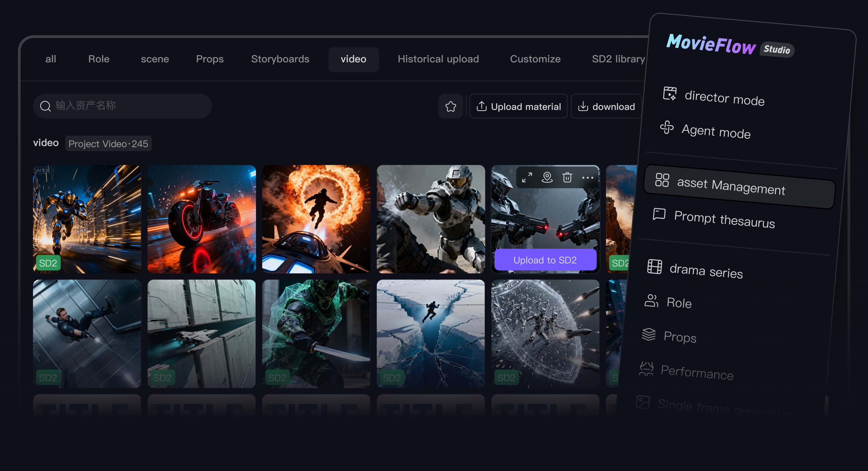Click the Agent mode icon
This screenshot has width=868, height=471.
[667, 128]
